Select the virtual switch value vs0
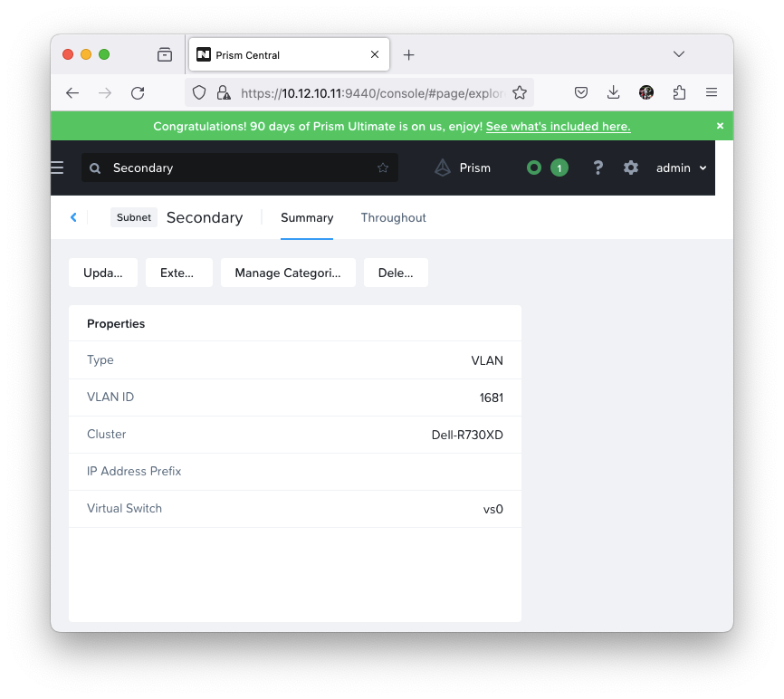Screen dimensions: 784x699 coord(493,510)
